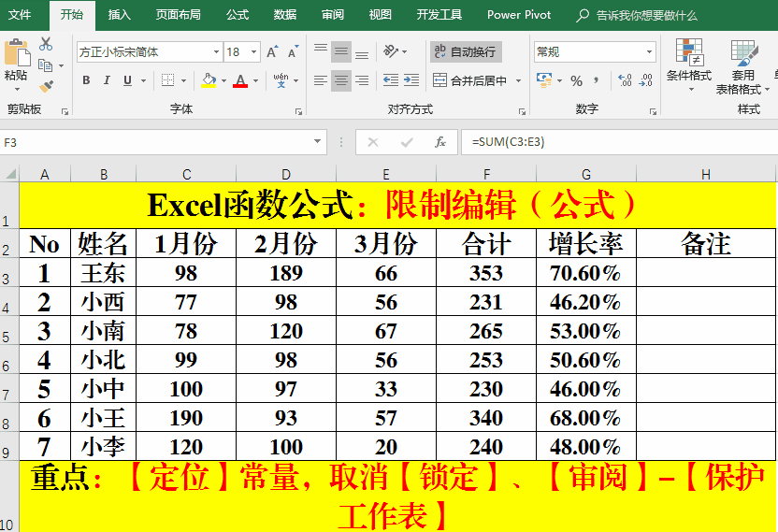Expand the merge and center arrow
Image resolution: width=778 pixels, height=532 pixels.
point(518,81)
